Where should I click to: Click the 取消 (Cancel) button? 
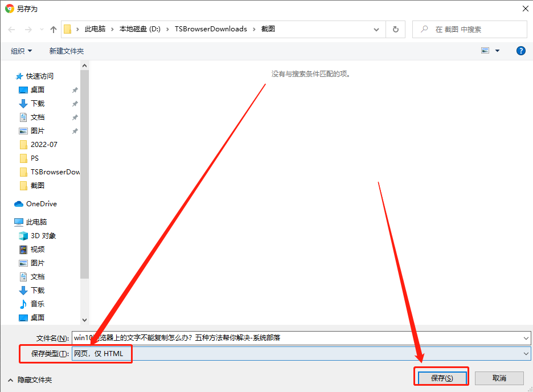(499, 377)
